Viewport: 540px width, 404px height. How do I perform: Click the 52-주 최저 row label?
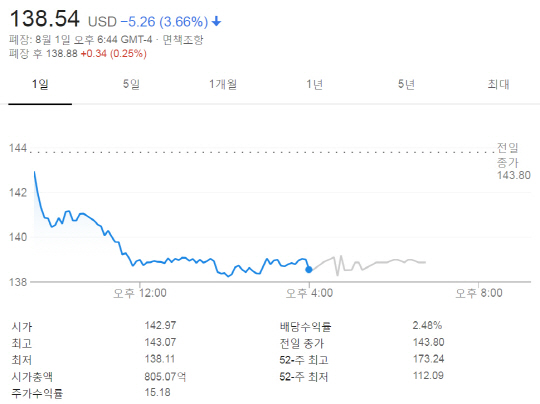click(304, 376)
